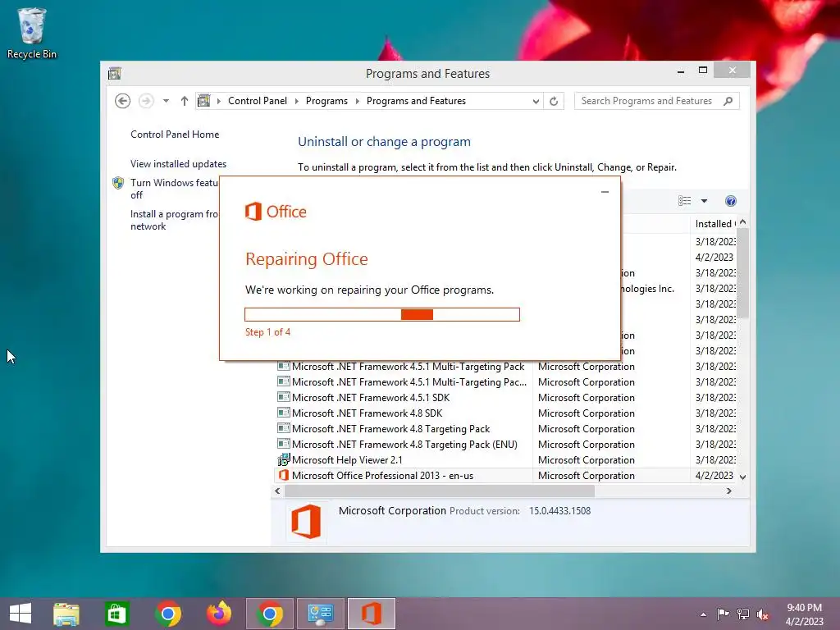Open the recent locations dropdown arrow
The image size is (840, 630).
click(x=166, y=101)
